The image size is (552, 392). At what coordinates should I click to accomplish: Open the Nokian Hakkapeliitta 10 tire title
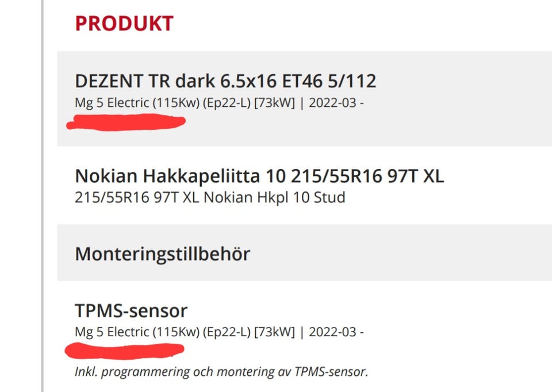click(x=259, y=176)
